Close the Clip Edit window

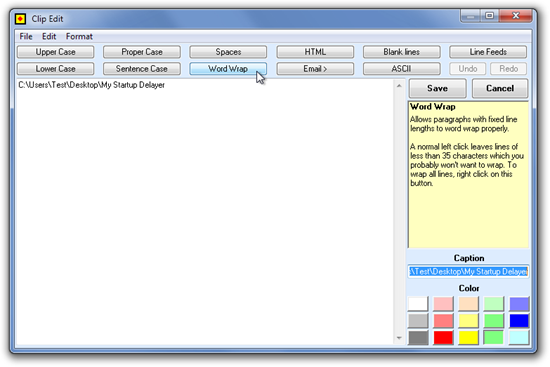pyautogui.click(x=516, y=16)
